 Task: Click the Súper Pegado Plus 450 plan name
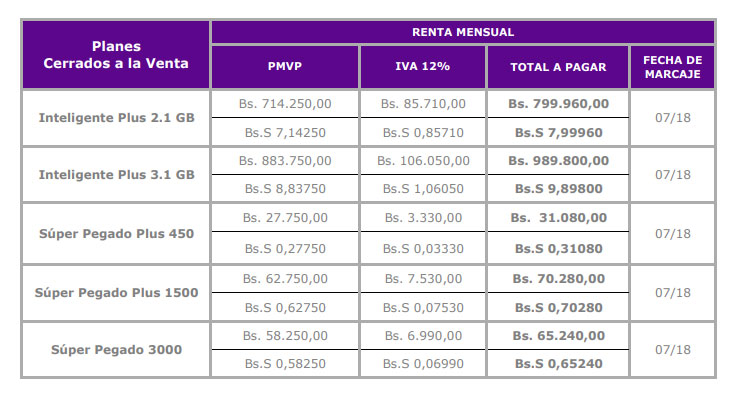pyautogui.click(x=116, y=234)
